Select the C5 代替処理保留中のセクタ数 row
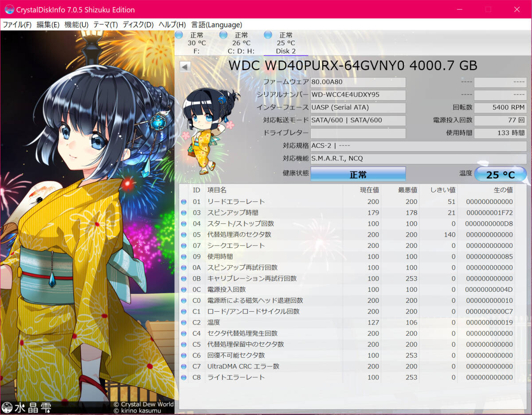The width and height of the screenshot is (532, 415). pyautogui.click(x=346, y=345)
